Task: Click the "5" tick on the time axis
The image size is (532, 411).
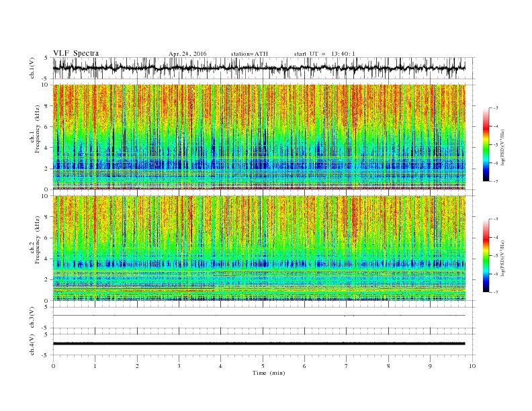Action: click(263, 366)
